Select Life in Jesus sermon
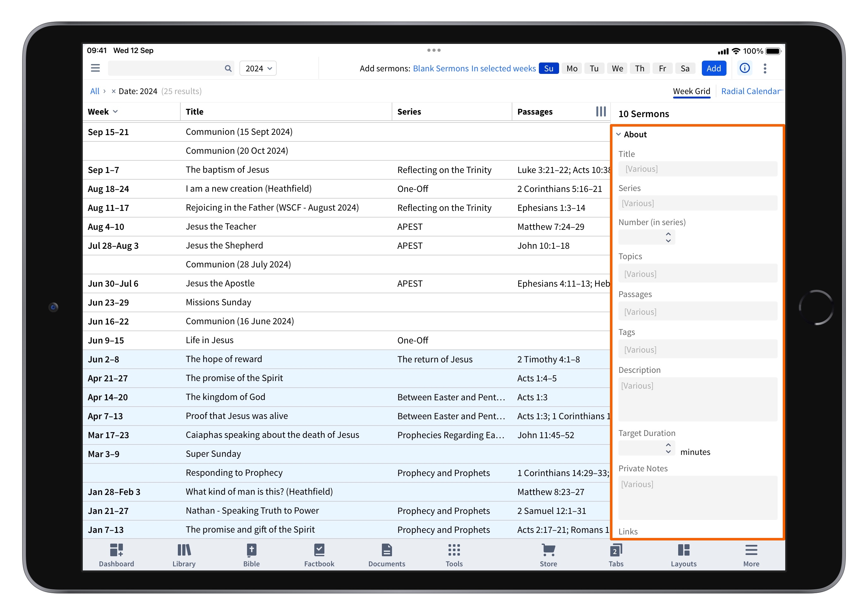Screen dimensions: 868x614 point(346,340)
